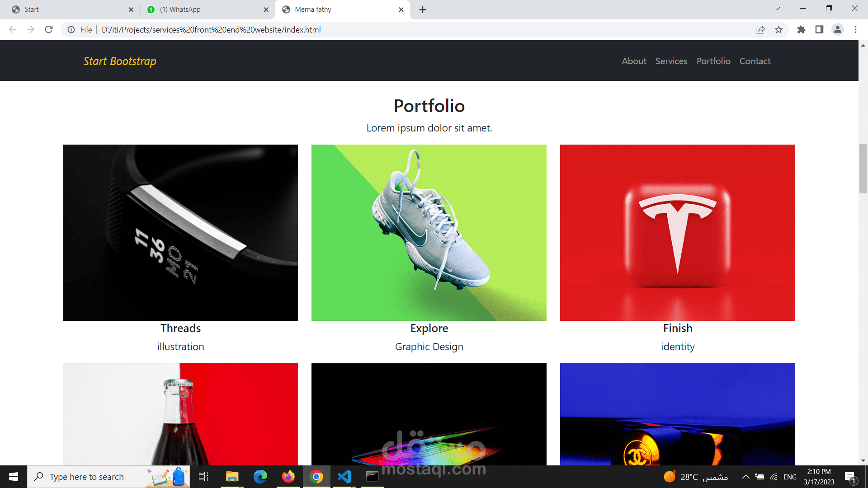
Task: Open the side panel icon
Action: (x=819, y=30)
